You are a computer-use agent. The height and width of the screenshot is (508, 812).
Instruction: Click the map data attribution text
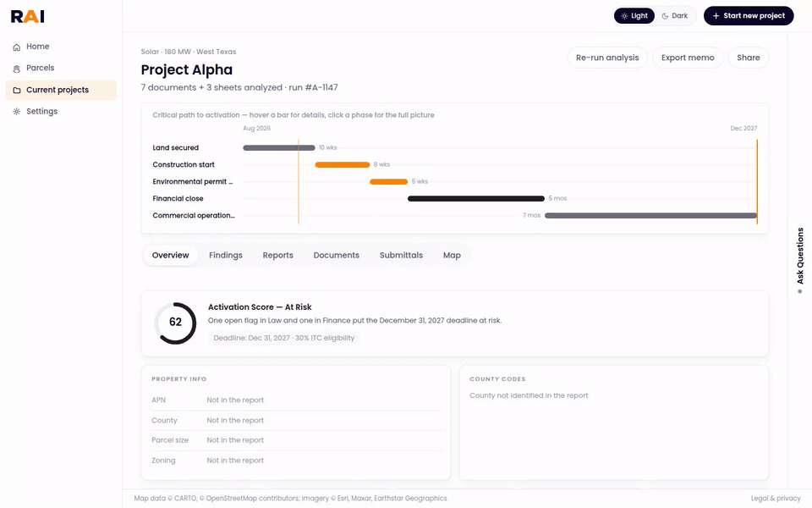click(290, 498)
